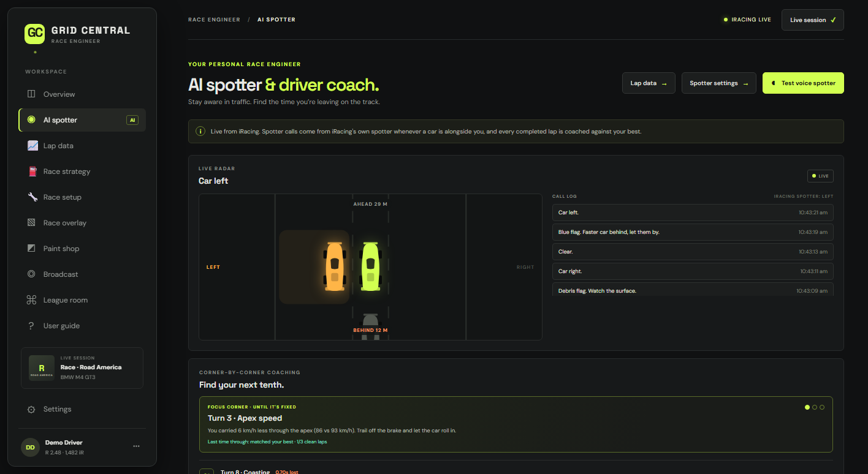868x474 pixels.
Task: Click the 10:43:19 am timestamp
Action: [x=813, y=232]
